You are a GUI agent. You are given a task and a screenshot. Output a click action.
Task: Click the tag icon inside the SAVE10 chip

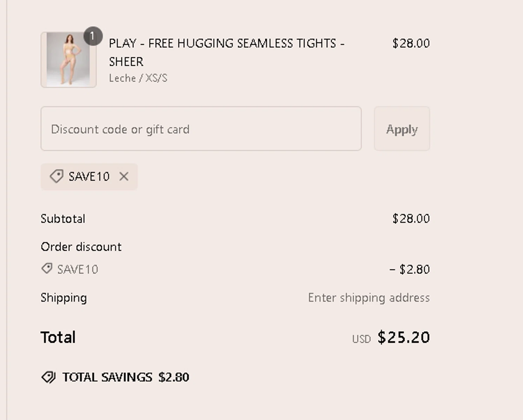click(x=56, y=176)
